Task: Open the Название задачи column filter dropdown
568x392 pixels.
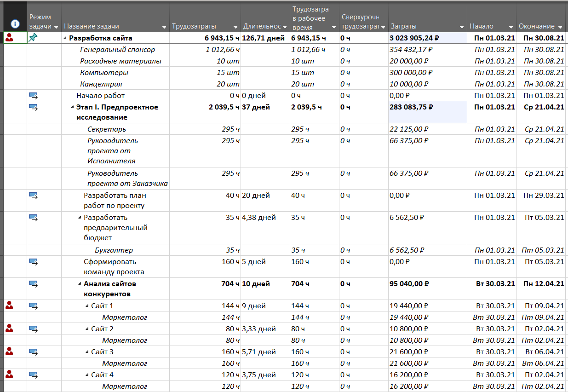Action: click(164, 27)
